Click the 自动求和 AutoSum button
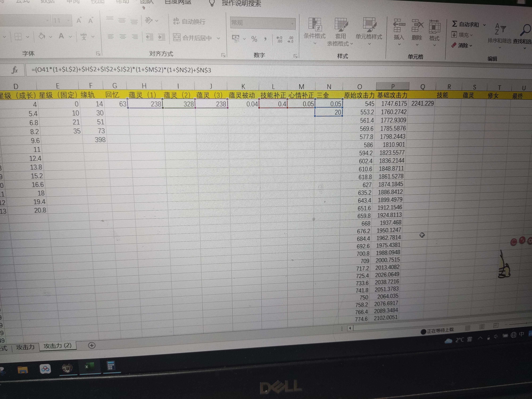Screen dimensions: 532x399 (465, 24)
